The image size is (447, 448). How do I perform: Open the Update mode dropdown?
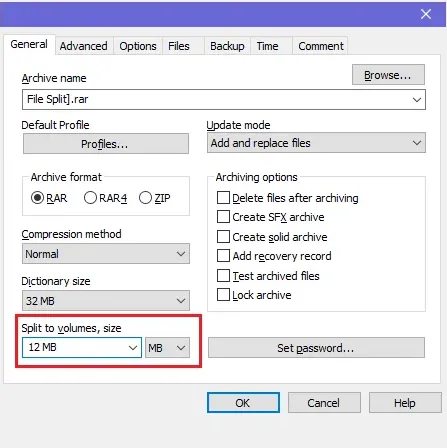pos(316,143)
